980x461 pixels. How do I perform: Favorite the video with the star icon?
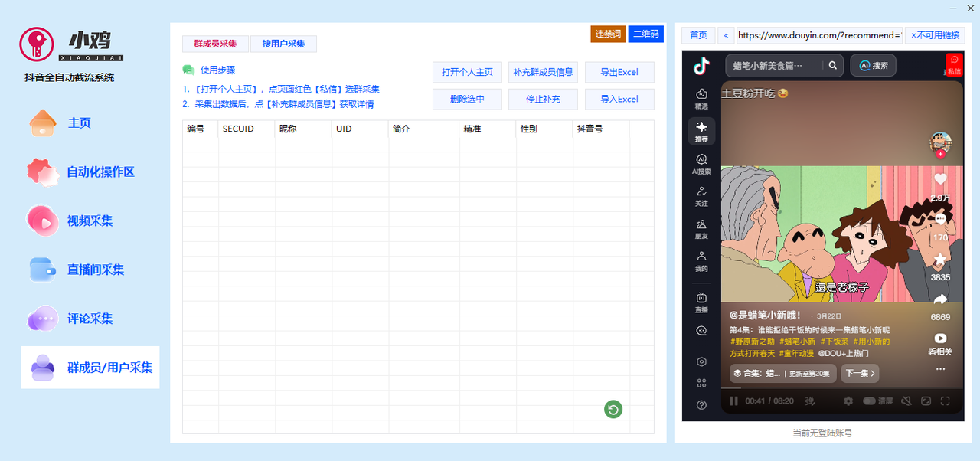pos(940,260)
